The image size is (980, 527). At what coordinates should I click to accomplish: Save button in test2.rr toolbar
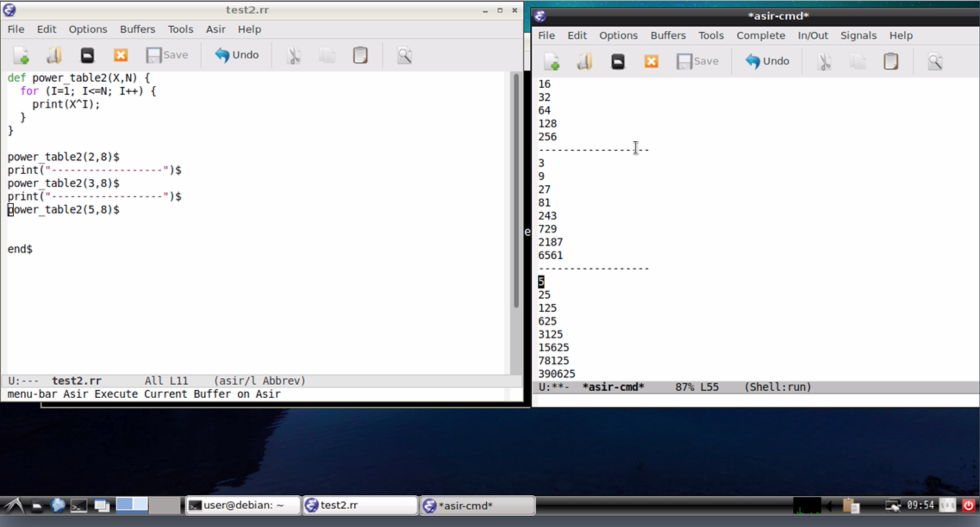[167, 55]
